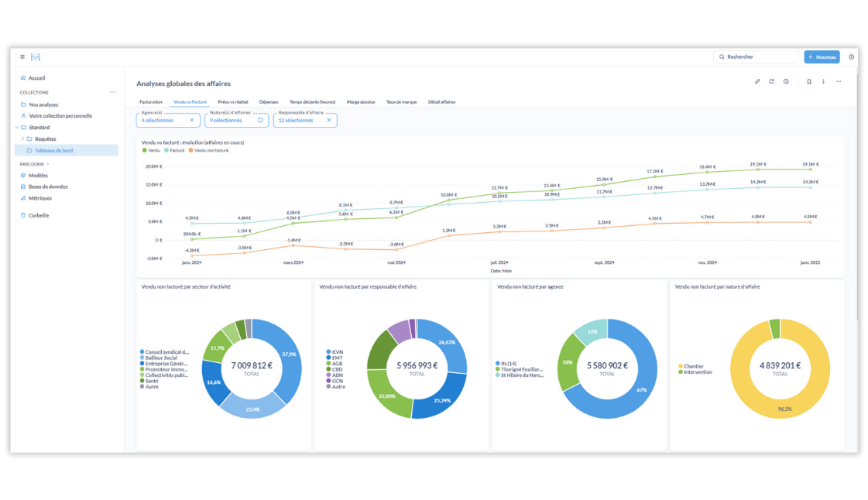Image resolution: width=868 pixels, height=500 pixels.
Task: Open the dashboard three-dots menu
Action: coord(839,81)
